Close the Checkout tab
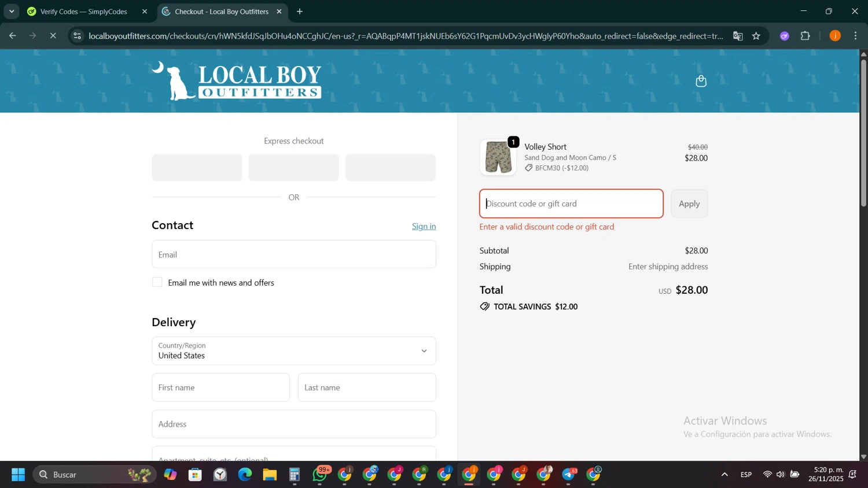The height and width of the screenshot is (488, 868). pyautogui.click(x=279, y=12)
